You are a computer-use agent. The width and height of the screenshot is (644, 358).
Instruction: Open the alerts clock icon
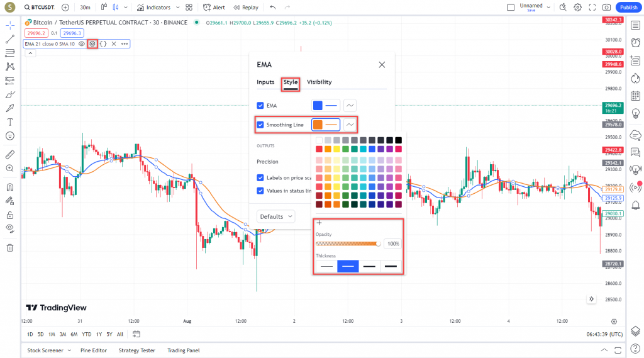[635, 42]
